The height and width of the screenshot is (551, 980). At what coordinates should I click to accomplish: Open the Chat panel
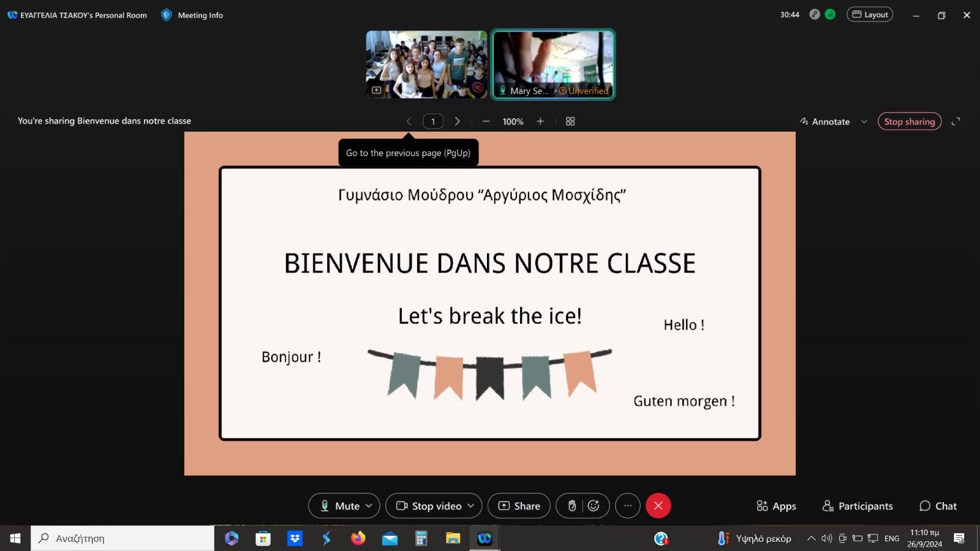[938, 506]
